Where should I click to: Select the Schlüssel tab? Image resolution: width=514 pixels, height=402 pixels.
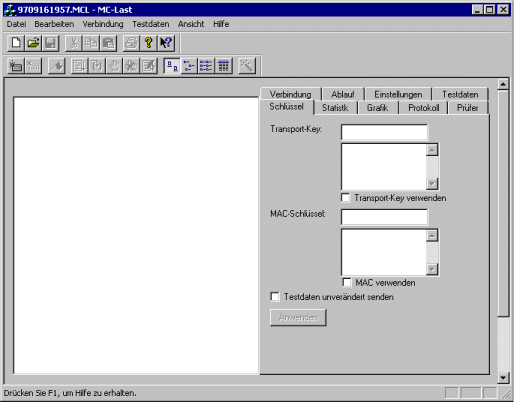pos(287,107)
